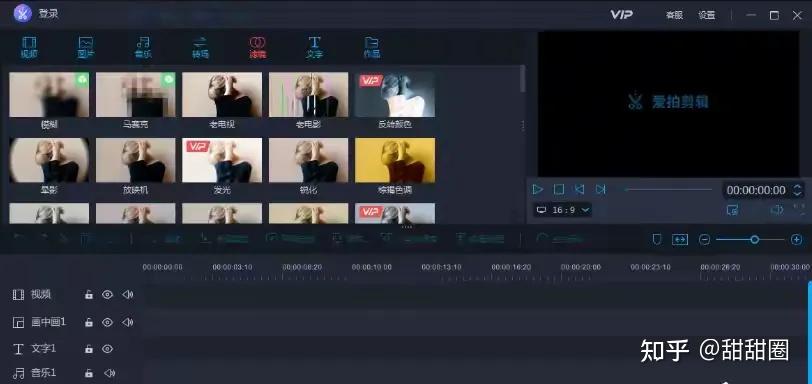Zoom out the timeline with minus
The height and width of the screenshot is (384, 812).
click(704, 240)
